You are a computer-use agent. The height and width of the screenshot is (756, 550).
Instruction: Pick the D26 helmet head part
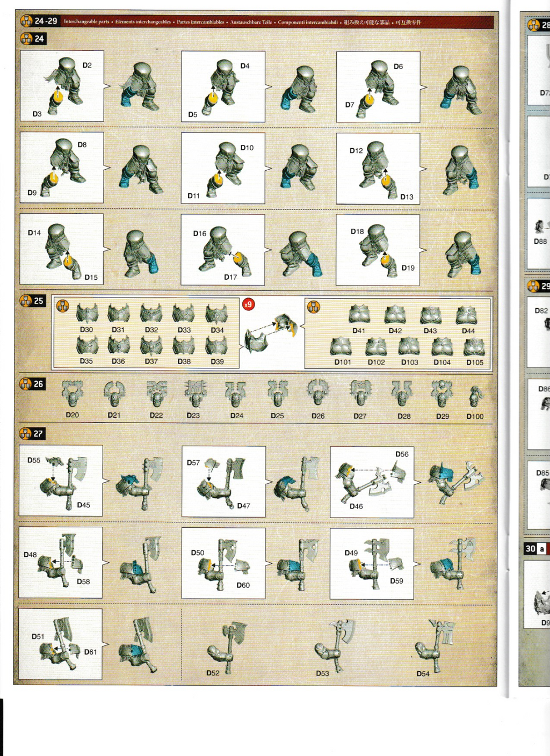pos(317,394)
